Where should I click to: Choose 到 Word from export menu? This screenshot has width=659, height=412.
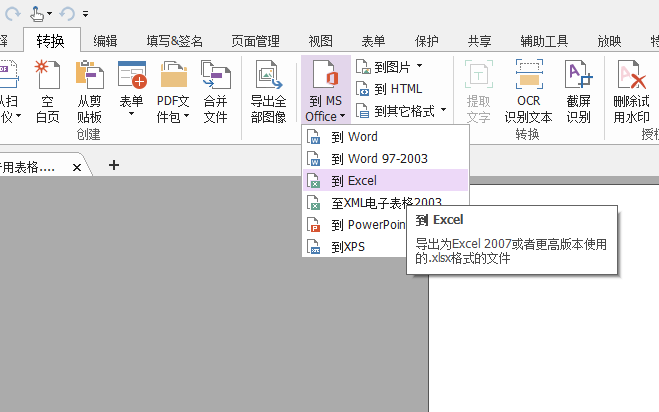(x=385, y=137)
